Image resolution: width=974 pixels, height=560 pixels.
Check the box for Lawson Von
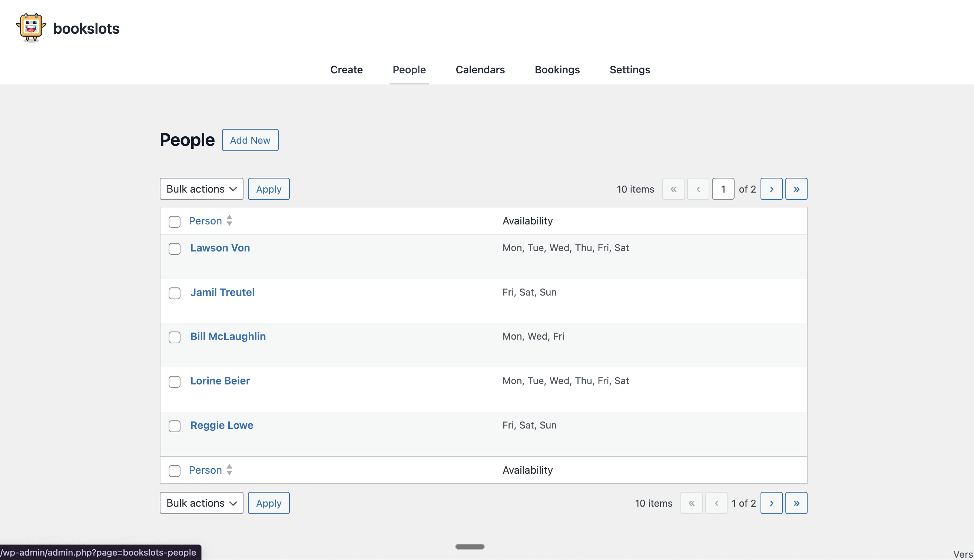[174, 249]
